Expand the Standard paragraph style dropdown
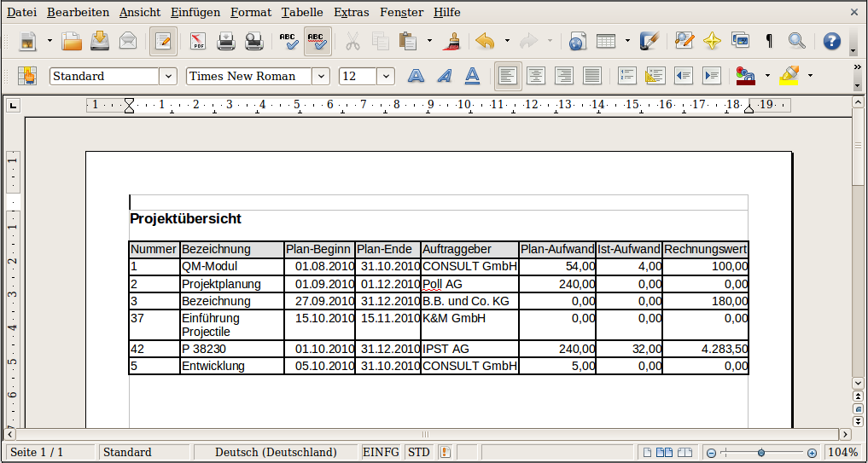This screenshot has height=463, width=868. pyautogui.click(x=168, y=77)
